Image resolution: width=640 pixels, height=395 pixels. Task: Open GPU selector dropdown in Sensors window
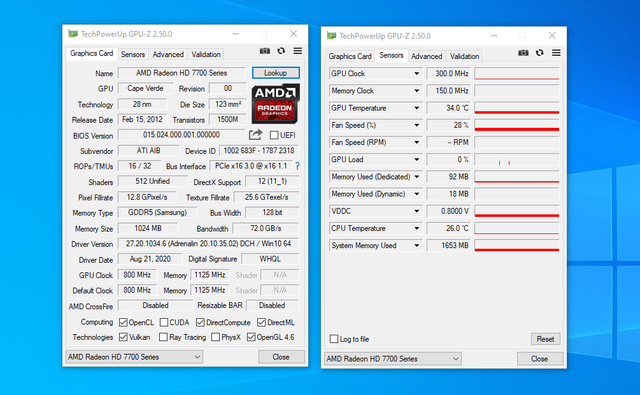click(x=393, y=359)
